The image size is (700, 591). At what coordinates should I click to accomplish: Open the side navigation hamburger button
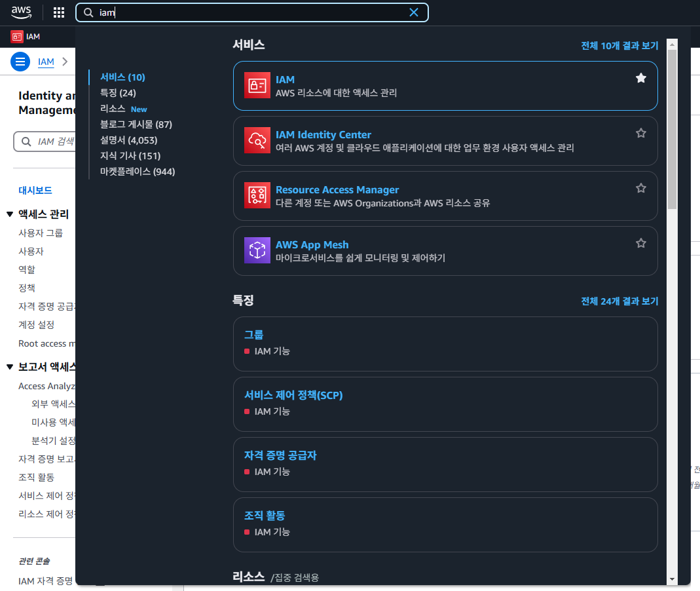pos(20,62)
